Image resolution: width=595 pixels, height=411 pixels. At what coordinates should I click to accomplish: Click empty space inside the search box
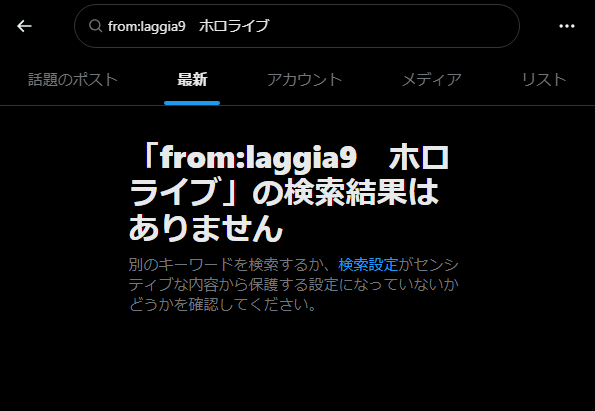395,26
